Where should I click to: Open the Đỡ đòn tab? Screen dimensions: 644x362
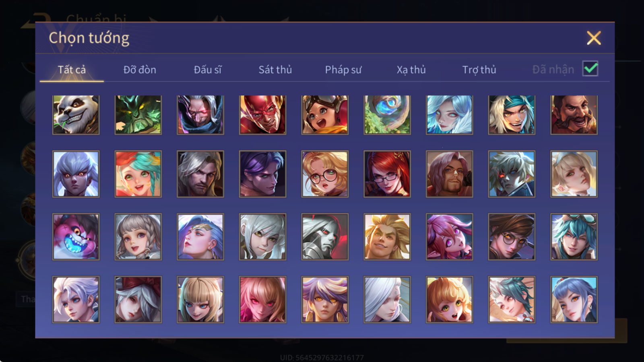[x=140, y=70]
